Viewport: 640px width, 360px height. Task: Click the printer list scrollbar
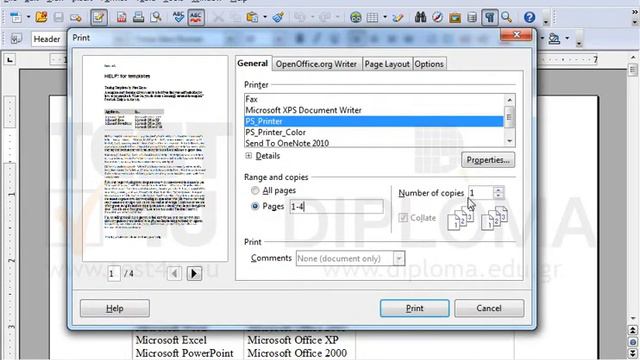[x=509, y=120]
